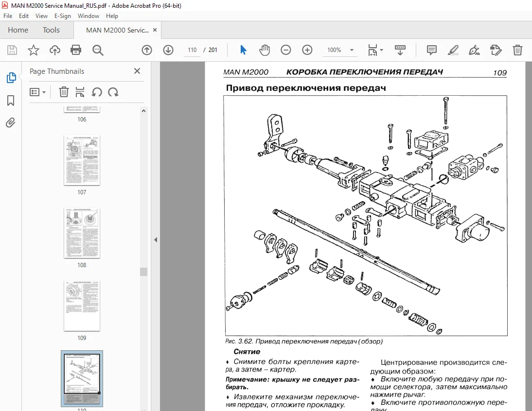Open the E-Sign menu

[62, 16]
